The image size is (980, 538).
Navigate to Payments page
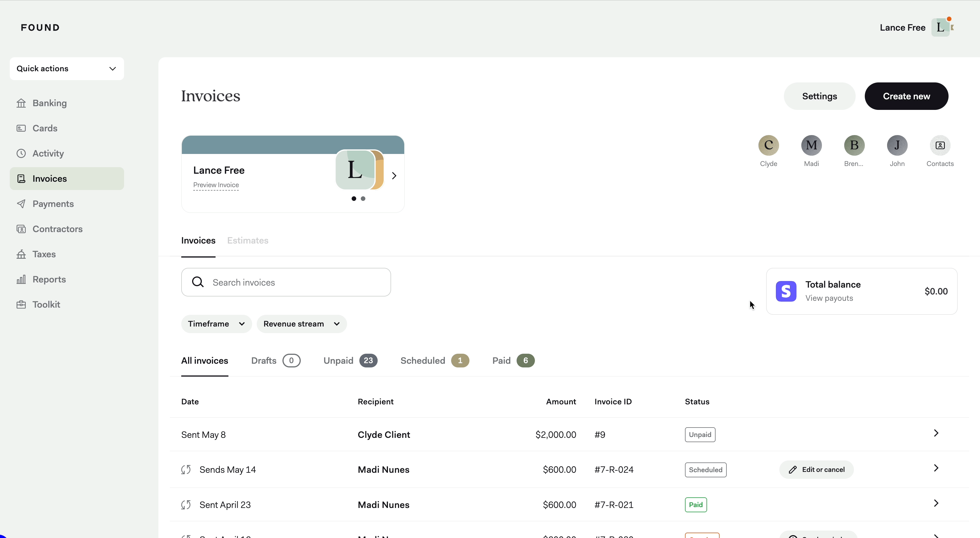point(53,204)
